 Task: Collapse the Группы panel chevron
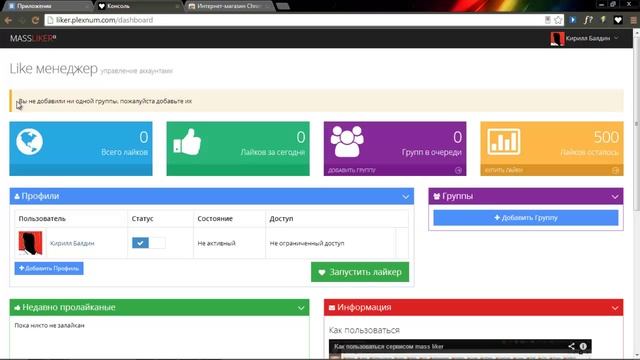pos(615,197)
